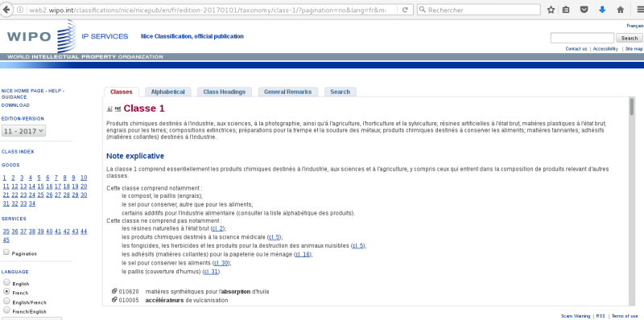
Task: Select the French/English radio option
Action: tap(6, 310)
